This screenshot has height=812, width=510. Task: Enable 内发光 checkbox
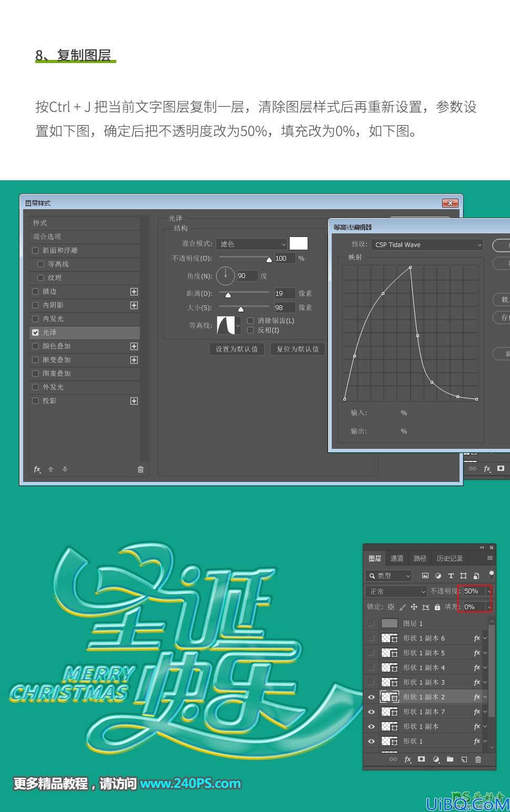tap(36, 319)
